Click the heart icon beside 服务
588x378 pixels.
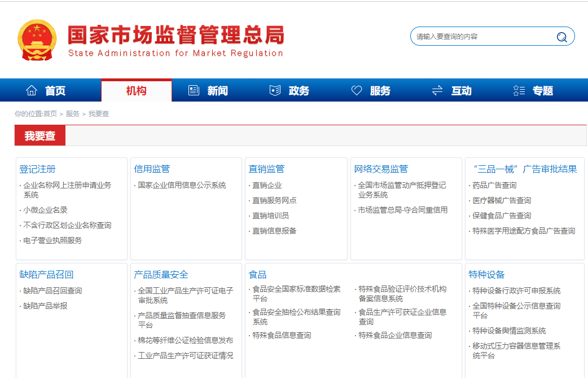(x=357, y=91)
